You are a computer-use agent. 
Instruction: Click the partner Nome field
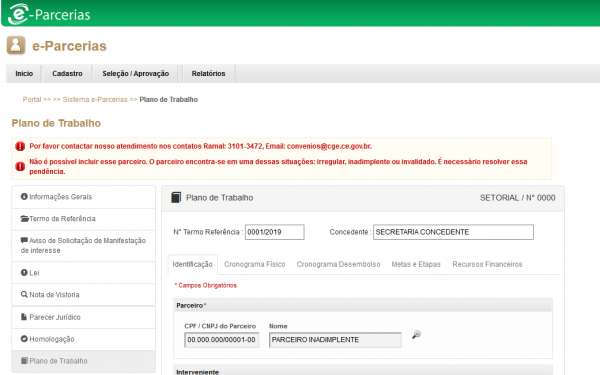335,340
